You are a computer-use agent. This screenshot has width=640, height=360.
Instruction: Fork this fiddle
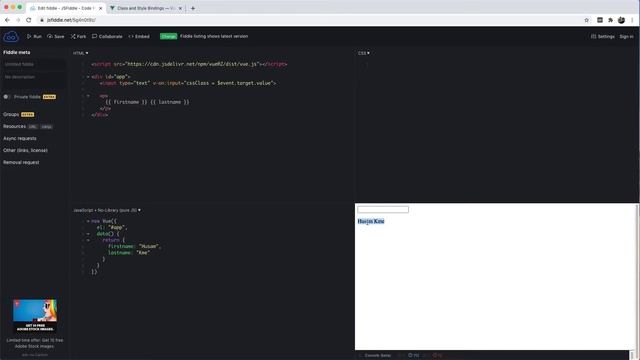(78, 36)
